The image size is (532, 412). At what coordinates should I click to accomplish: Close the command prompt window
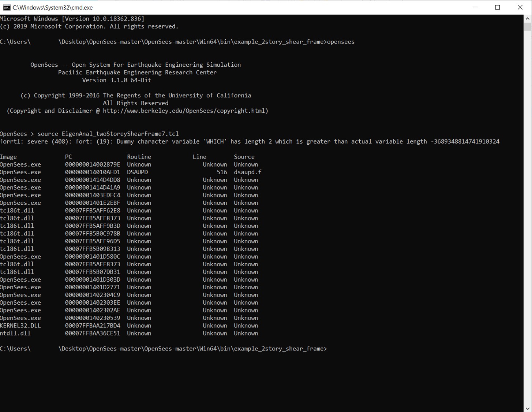tap(520, 7)
